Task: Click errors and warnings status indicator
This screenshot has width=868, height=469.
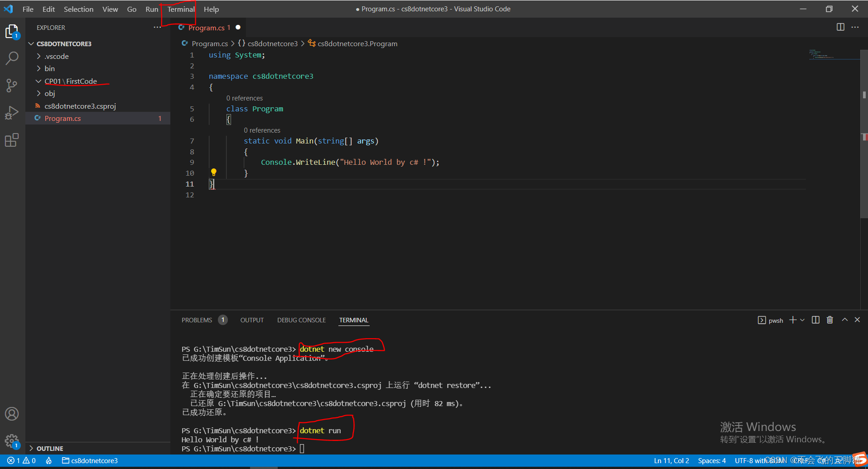Action: [21, 461]
